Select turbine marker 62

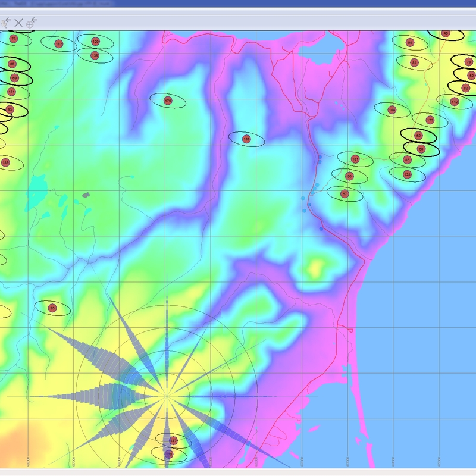pyautogui.click(x=418, y=136)
